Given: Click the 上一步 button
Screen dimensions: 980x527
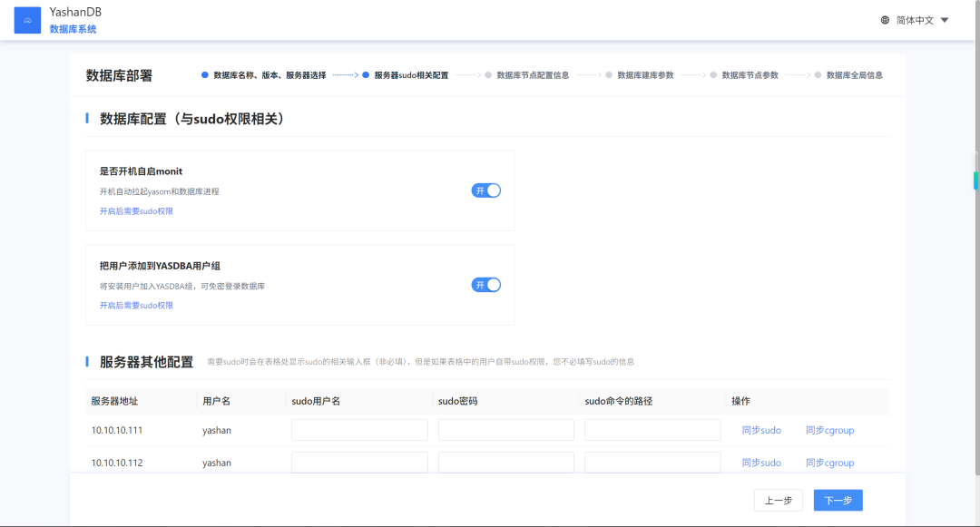Looking at the screenshot, I should click(779, 500).
